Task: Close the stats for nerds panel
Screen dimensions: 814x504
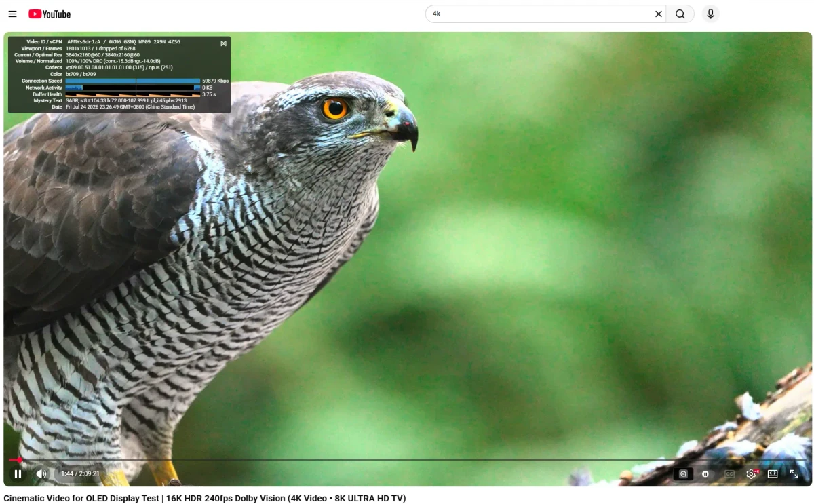Action: pyautogui.click(x=224, y=43)
